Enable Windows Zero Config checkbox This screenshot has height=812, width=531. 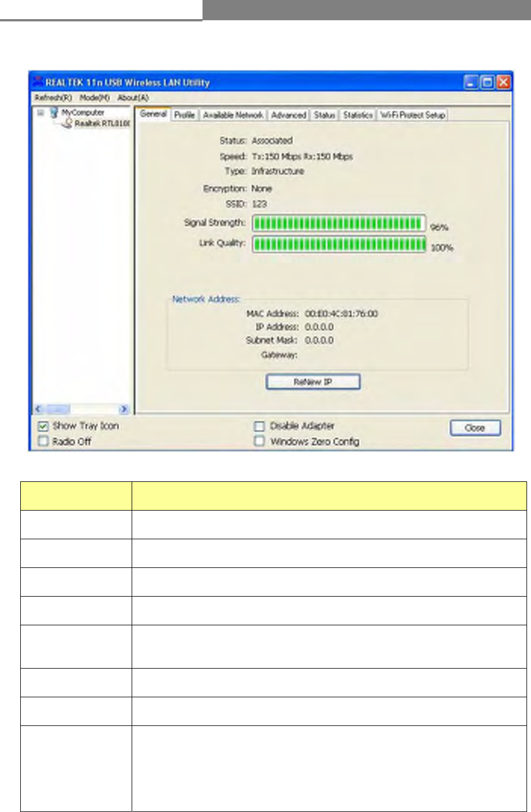(259, 441)
